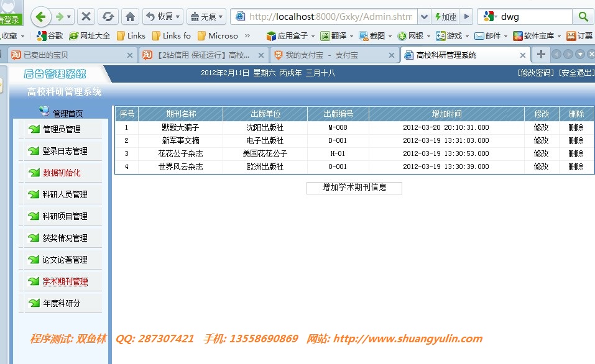Click the 恢复 restore button

click(x=163, y=17)
